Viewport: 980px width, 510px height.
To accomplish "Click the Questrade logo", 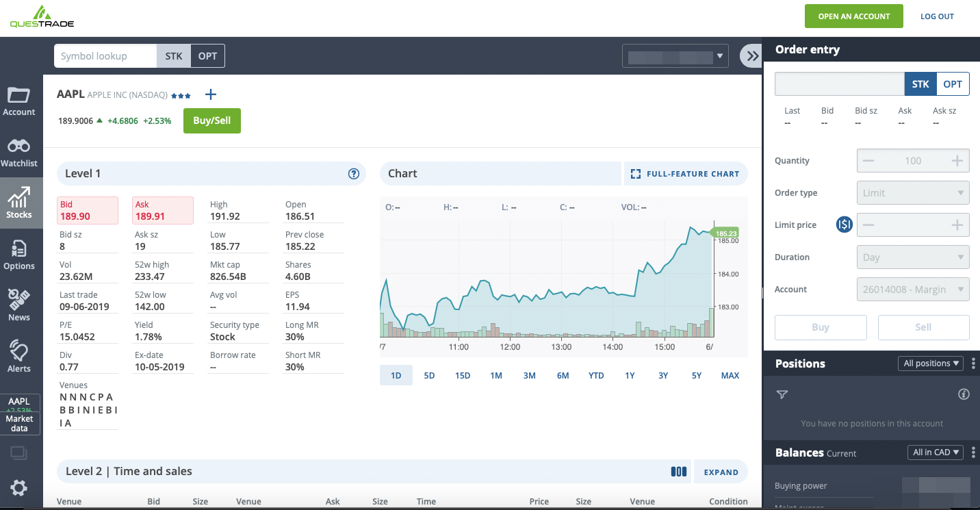I will tap(42, 16).
